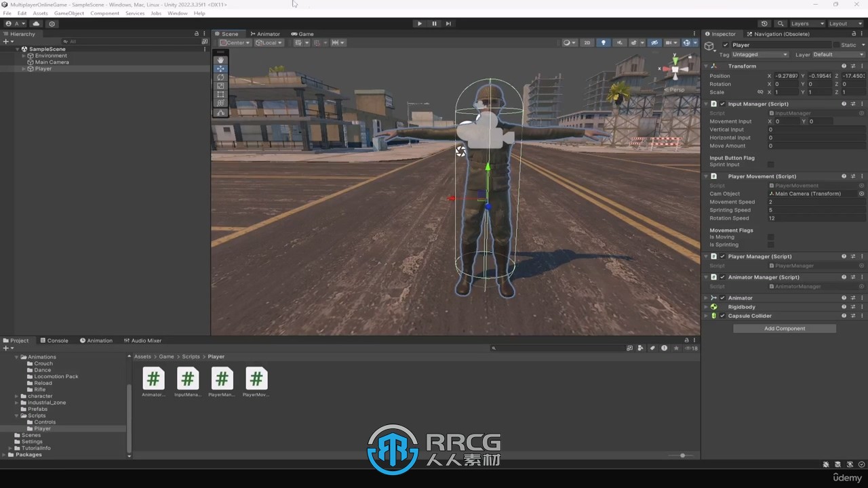Toggle Player active checkbox
Viewport: 868px width, 488px height.
point(726,45)
